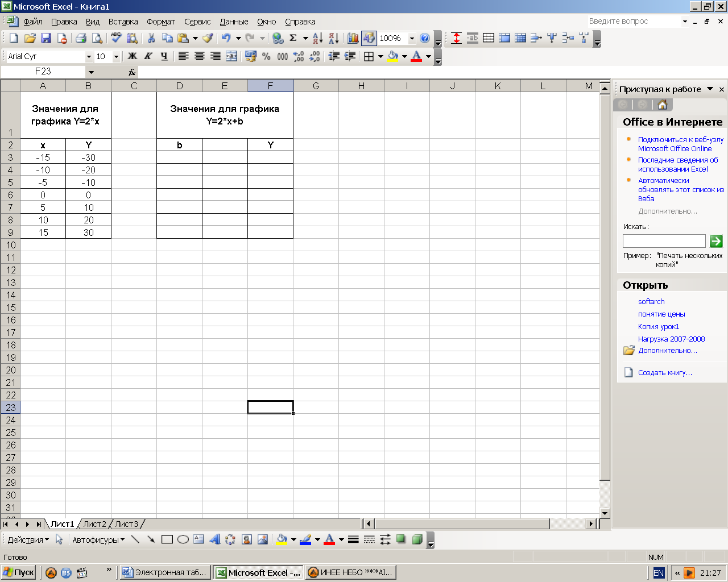This screenshot has width=728, height=582.
Task: Click the Copy icon
Action: click(167, 38)
